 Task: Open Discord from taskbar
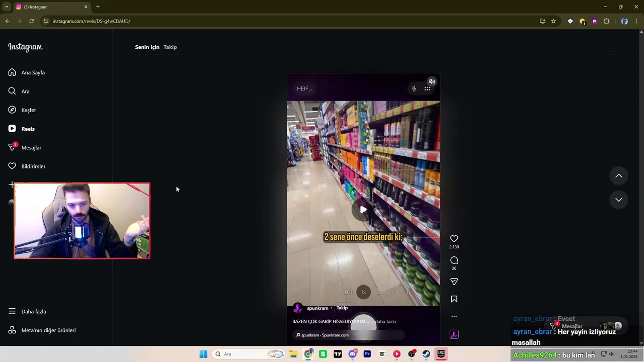coord(352,354)
